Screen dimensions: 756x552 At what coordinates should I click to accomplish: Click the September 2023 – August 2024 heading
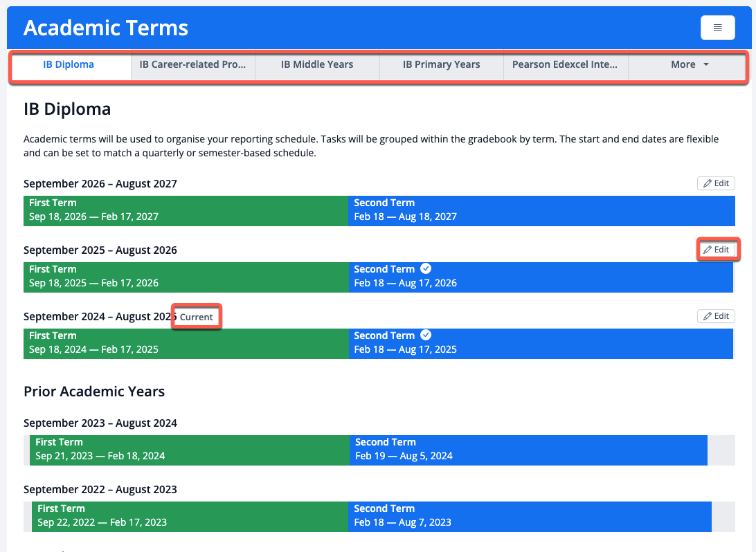tap(100, 423)
